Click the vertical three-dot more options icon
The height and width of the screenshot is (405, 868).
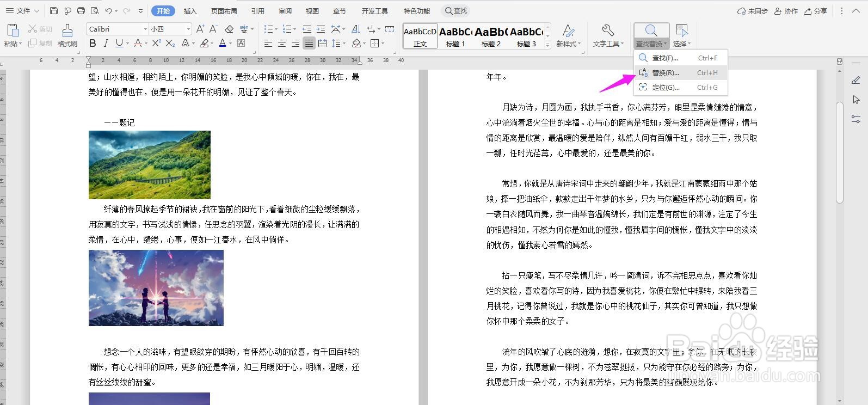pyautogui.click(x=842, y=11)
